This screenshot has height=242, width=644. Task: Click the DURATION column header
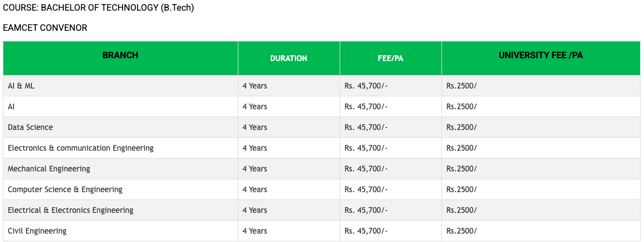coord(289,58)
